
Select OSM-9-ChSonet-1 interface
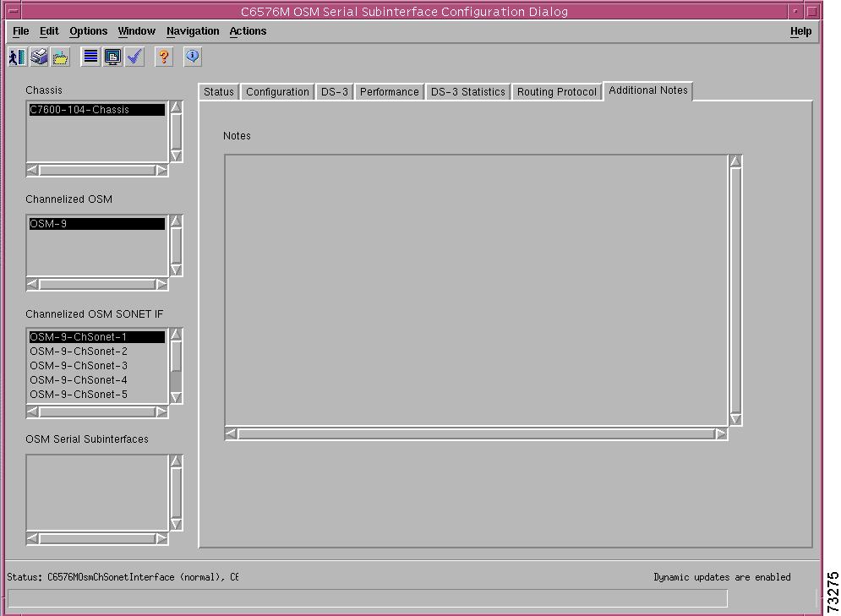click(x=97, y=336)
